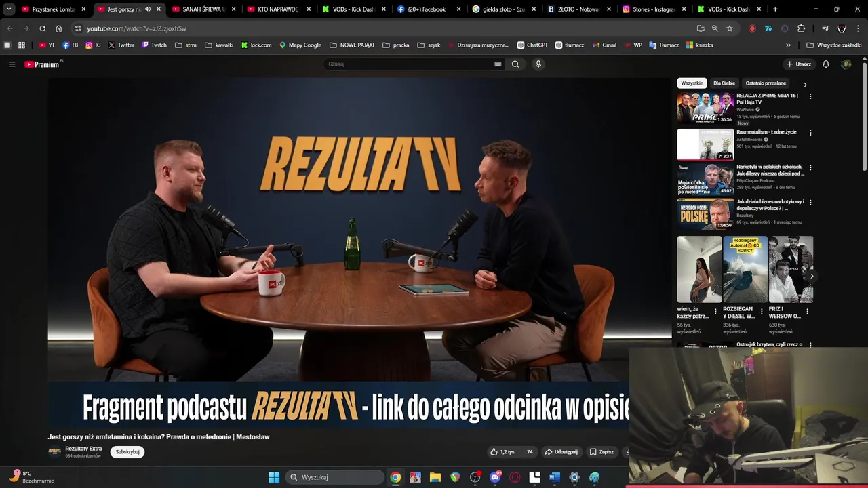Screen dimensions: 868x488
Task: Expand the NOWE PAJĄKI bookmark folder
Action: 352,45
